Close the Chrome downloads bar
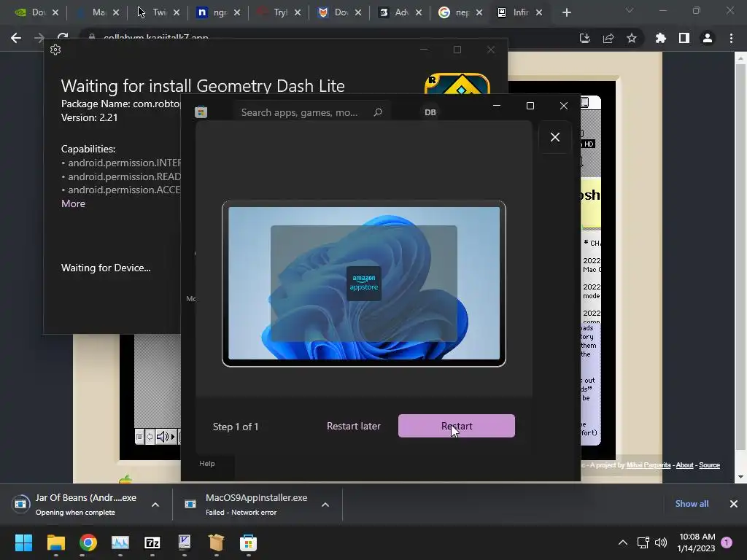Screen dimensions: 747x560 tap(734, 503)
